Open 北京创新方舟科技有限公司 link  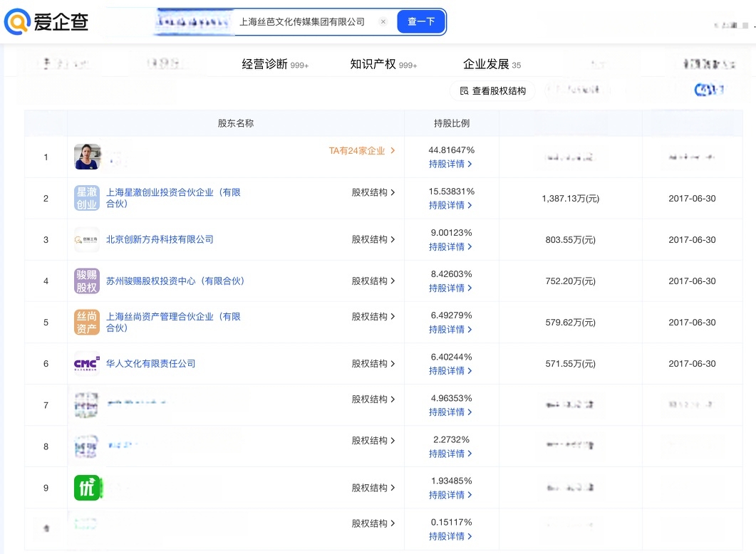tap(160, 239)
